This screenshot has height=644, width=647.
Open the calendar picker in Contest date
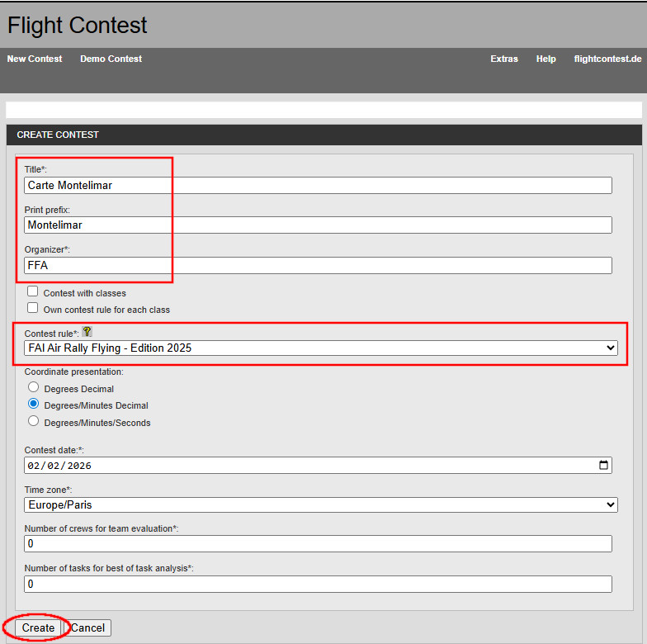(604, 465)
